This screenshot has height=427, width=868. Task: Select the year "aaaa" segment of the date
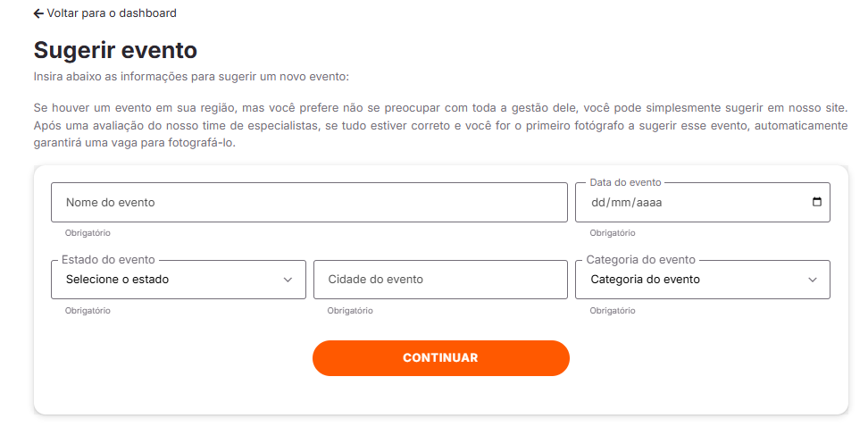pos(647,203)
